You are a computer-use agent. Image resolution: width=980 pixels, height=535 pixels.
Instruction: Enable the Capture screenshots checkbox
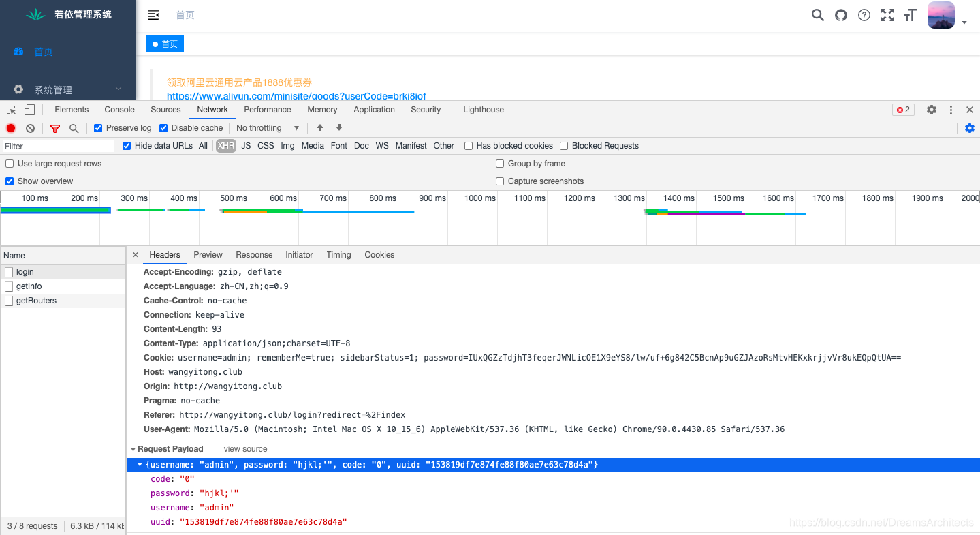(500, 181)
